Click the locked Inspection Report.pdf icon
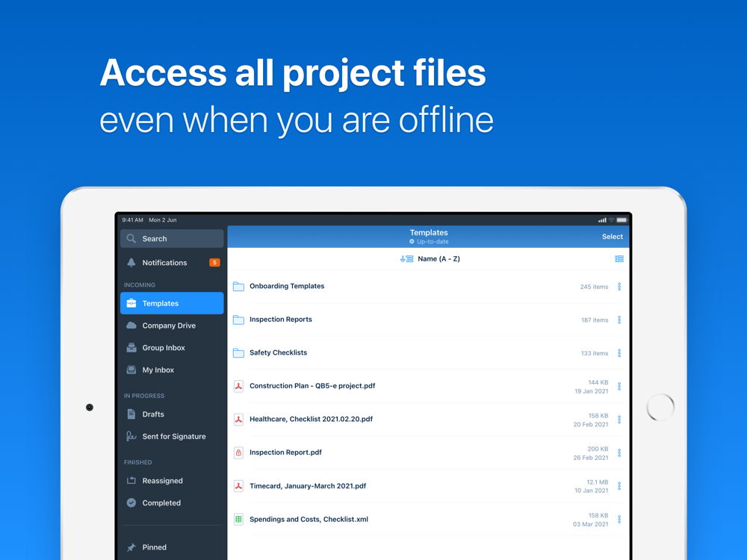This screenshot has height=560, width=747. pos(239,452)
